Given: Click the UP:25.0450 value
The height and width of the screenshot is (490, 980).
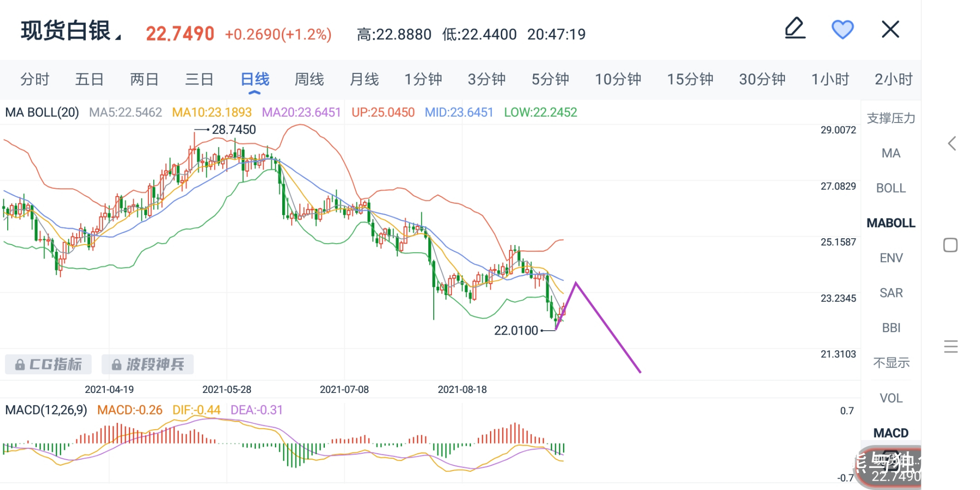Looking at the screenshot, I should (383, 112).
